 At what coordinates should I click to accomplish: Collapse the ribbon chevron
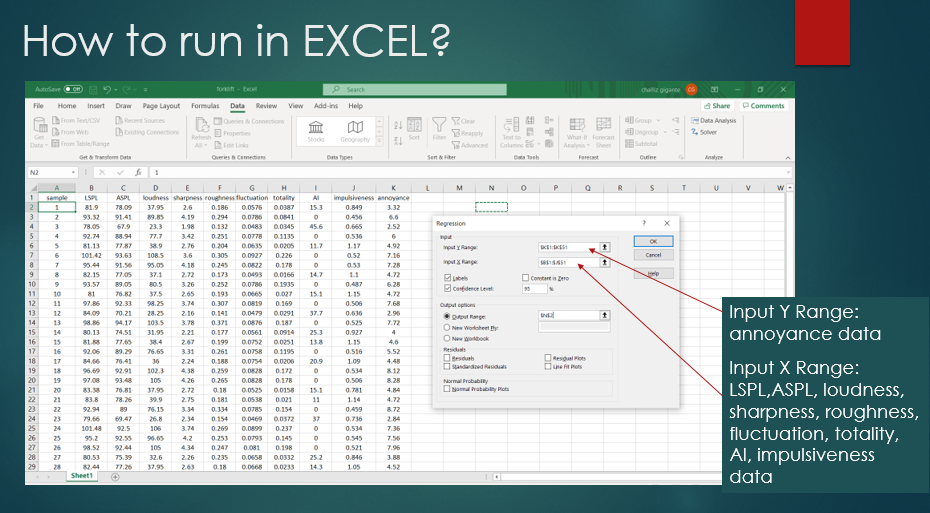pyautogui.click(x=788, y=158)
